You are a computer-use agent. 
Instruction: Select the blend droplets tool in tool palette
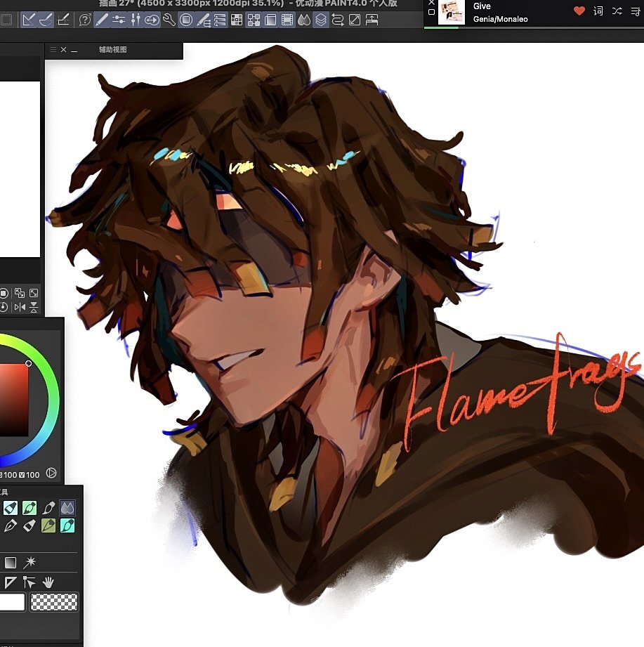[67, 508]
